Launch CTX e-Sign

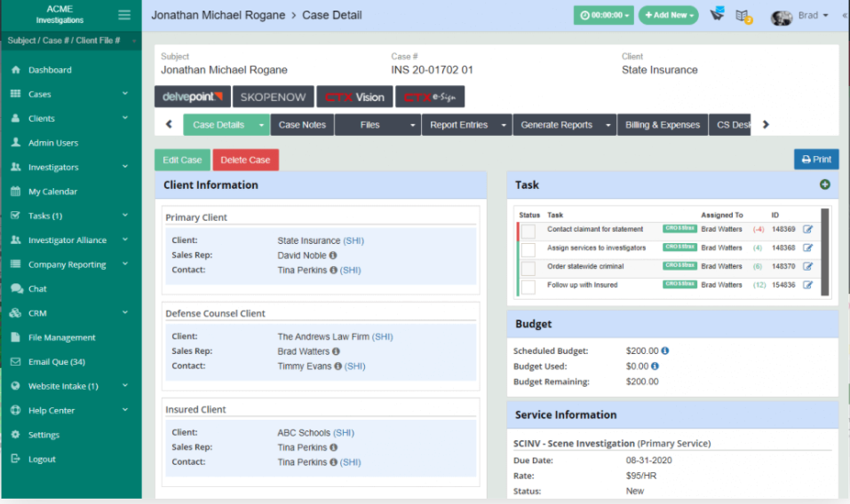(x=430, y=97)
